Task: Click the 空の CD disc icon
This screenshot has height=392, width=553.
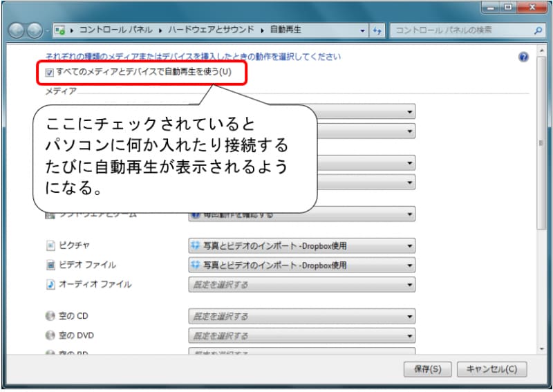Action: click(50, 315)
